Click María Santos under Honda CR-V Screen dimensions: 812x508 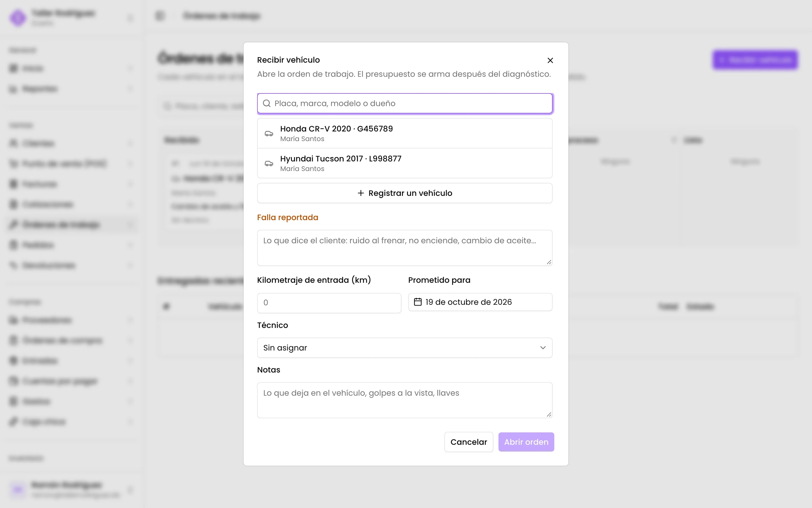[x=302, y=139]
